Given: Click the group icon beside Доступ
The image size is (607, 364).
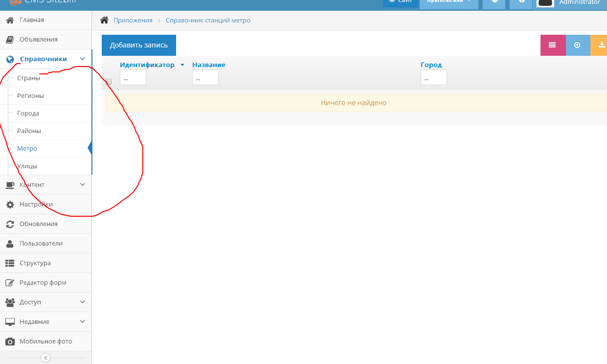Looking at the screenshot, I should pyautogui.click(x=10, y=302).
